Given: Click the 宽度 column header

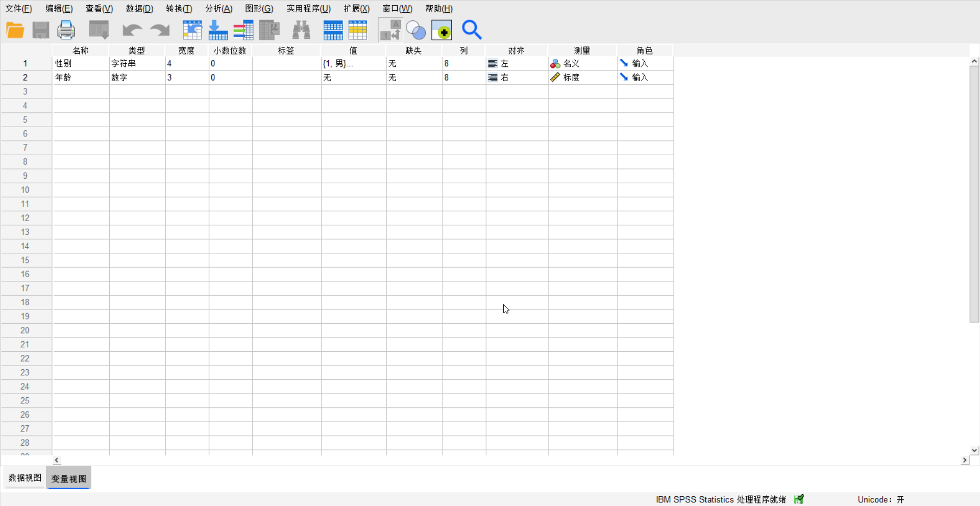Looking at the screenshot, I should tap(187, 51).
